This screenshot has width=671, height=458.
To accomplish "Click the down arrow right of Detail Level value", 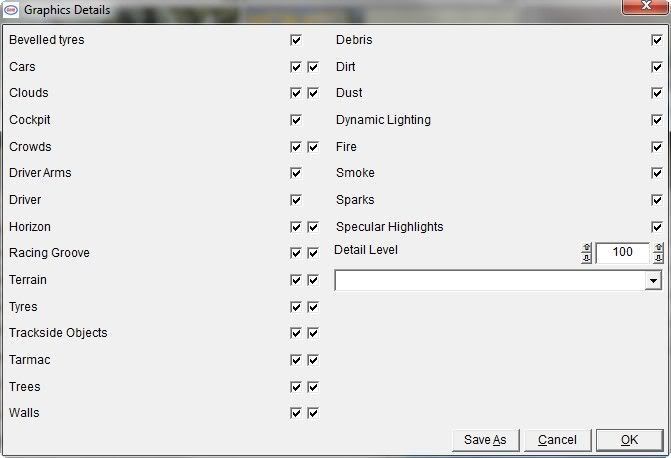I will 658,258.
